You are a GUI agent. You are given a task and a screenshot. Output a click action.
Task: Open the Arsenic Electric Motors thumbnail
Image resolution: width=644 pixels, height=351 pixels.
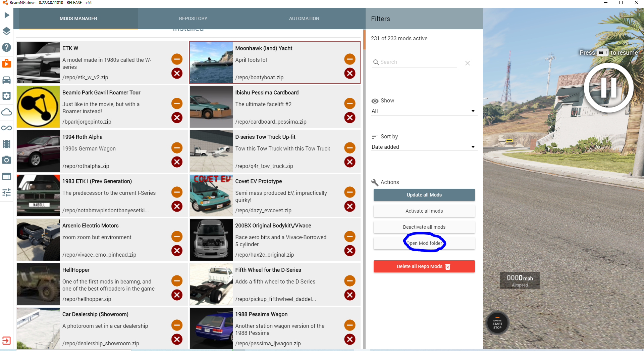click(38, 240)
